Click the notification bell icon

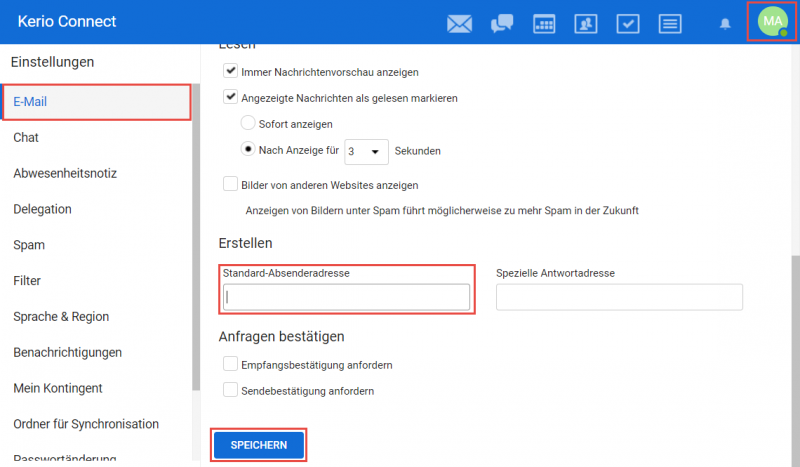(x=725, y=23)
